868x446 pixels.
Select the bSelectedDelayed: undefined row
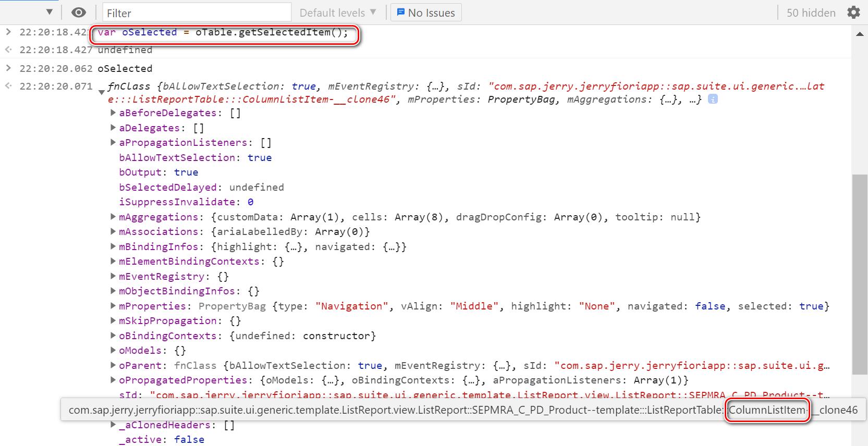click(x=201, y=187)
